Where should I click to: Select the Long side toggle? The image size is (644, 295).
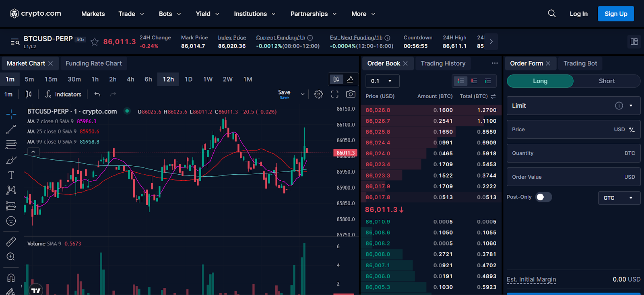540,81
